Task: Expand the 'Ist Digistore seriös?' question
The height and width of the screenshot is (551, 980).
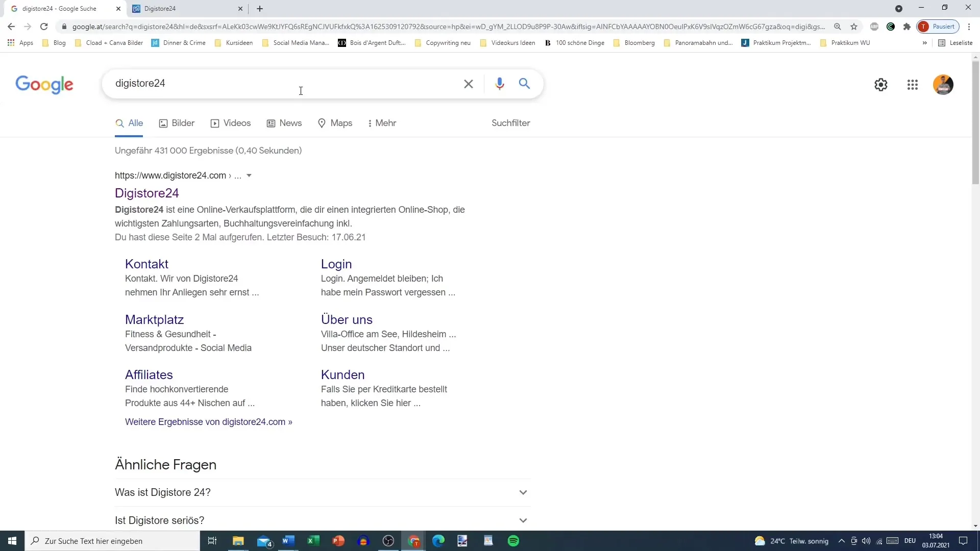Action: pyautogui.click(x=524, y=520)
